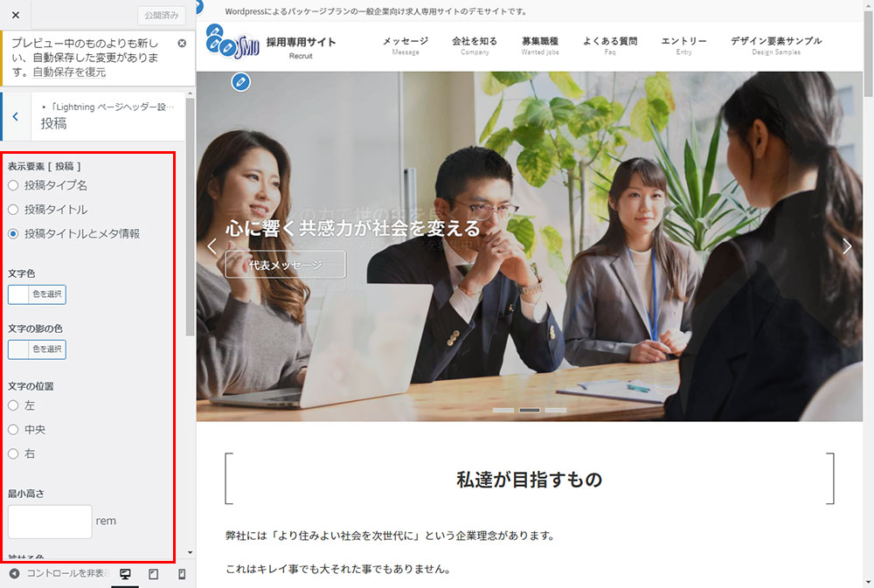Screen dimensions: 874x588
Task: Open the 文字の影の色 color picker
Action: [37, 349]
